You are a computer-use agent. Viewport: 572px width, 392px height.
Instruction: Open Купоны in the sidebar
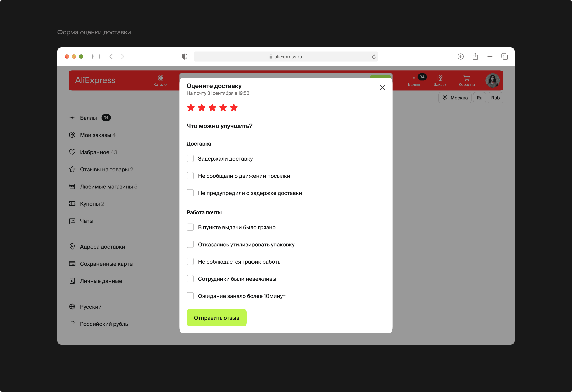(x=87, y=204)
